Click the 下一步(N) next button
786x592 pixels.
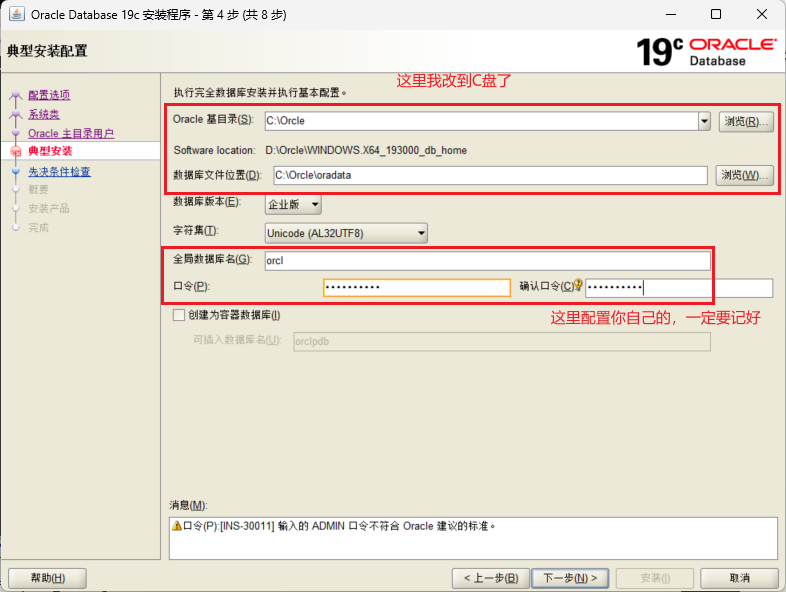click(570, 578)
